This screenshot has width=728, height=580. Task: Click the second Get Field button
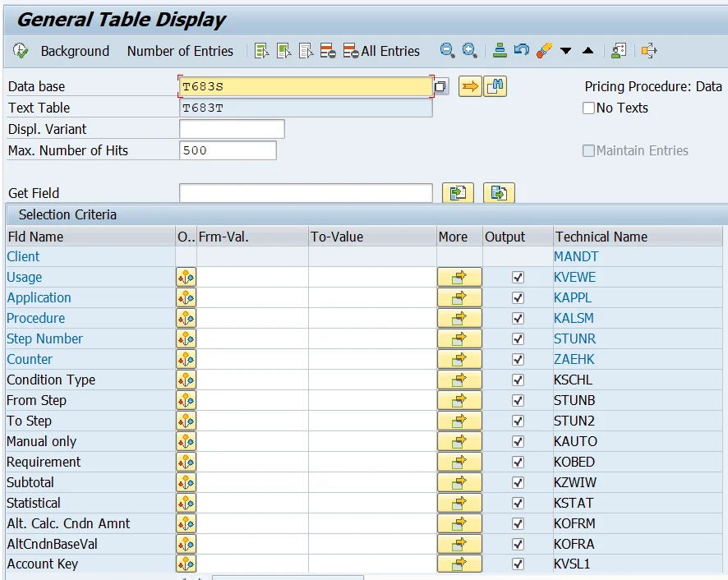coord(499,193)
